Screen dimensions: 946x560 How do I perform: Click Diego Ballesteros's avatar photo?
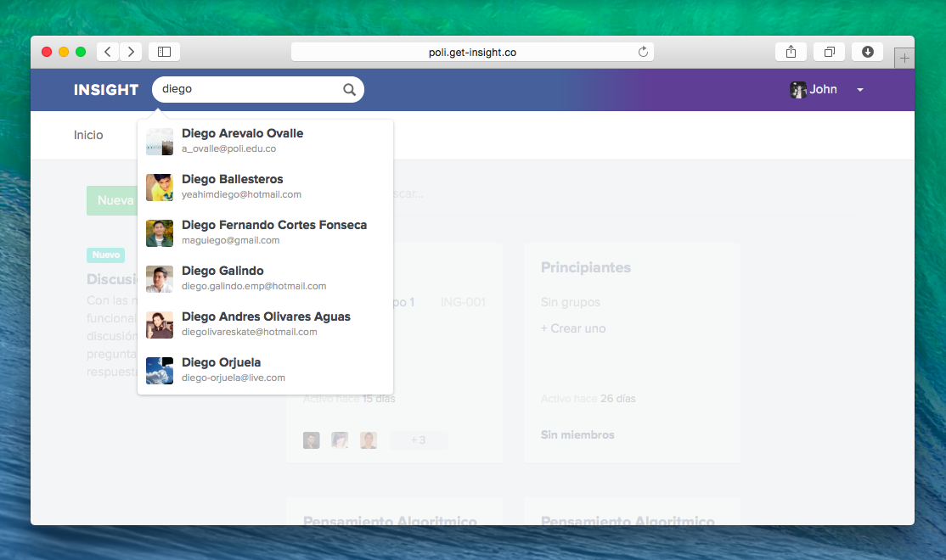tap(160, 188)
